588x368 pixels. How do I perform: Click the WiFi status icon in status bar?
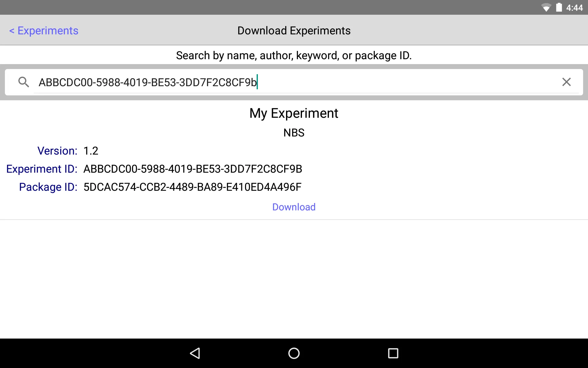(548, 7)
